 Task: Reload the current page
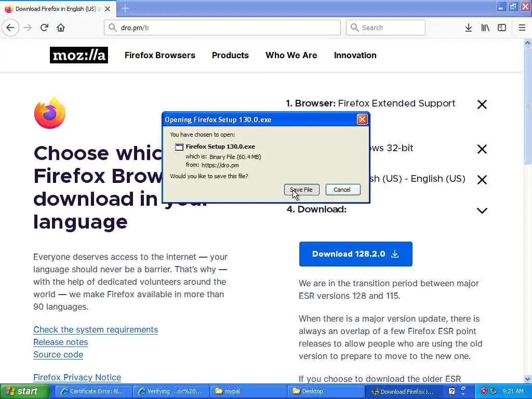point(44,28)
